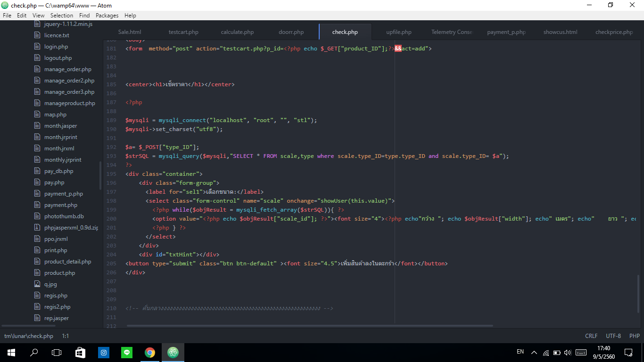Switch to the checkprice.php tab

click(614, 32)
